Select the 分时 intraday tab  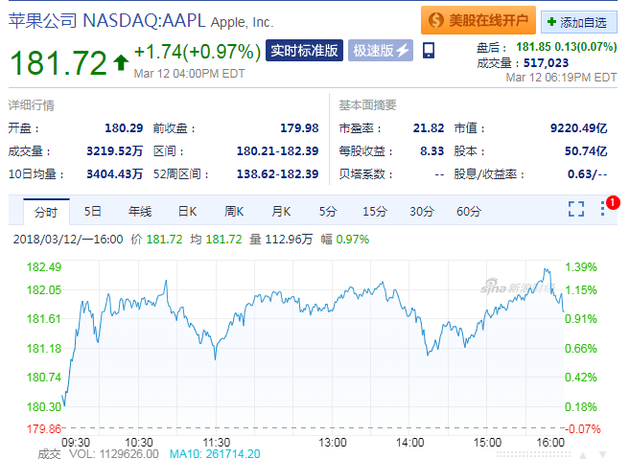coord(46,212)
